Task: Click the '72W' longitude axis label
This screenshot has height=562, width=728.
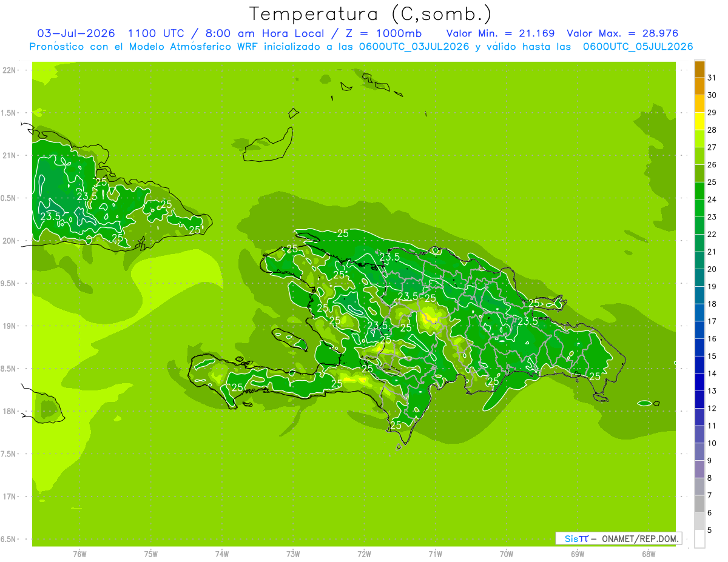Action: pyautogui.click(x=364, y=554)
